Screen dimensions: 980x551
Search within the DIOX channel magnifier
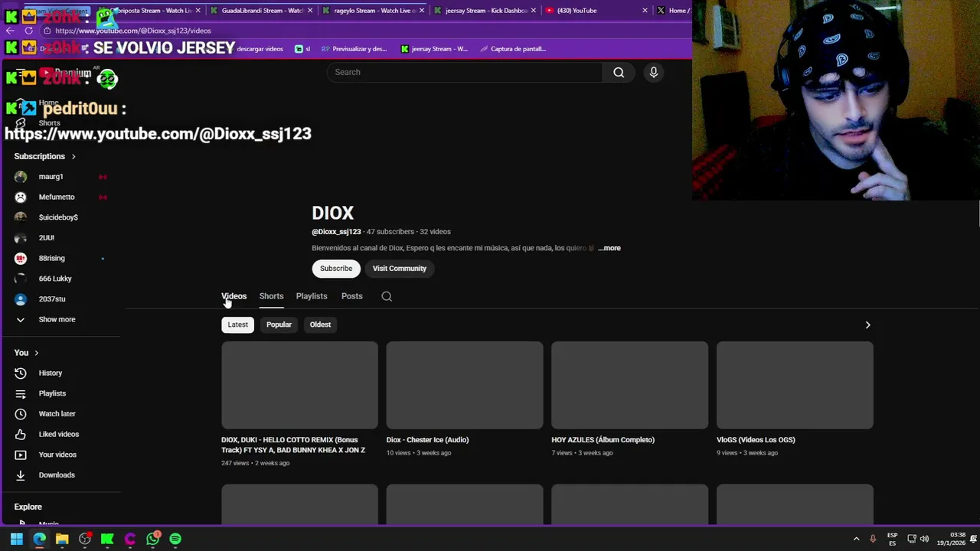point(387,296)
